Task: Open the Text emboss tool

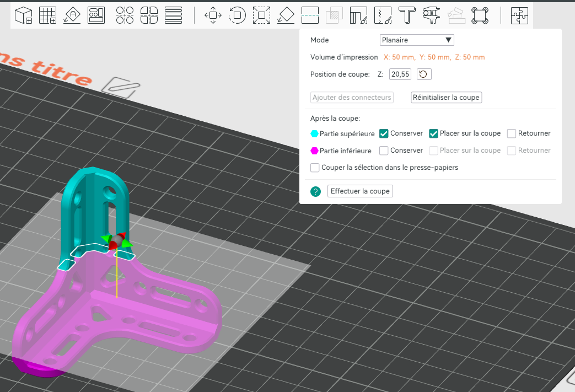Action: coord(407,15)
